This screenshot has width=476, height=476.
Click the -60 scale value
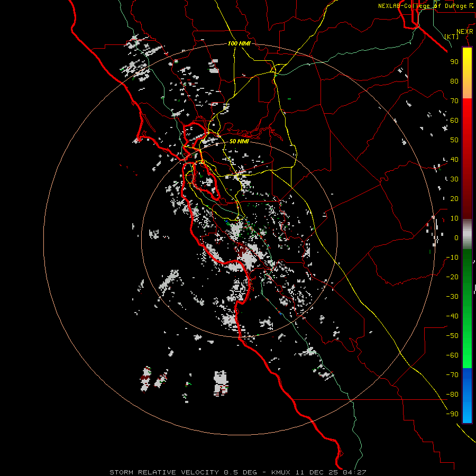[x=452, y=355]
